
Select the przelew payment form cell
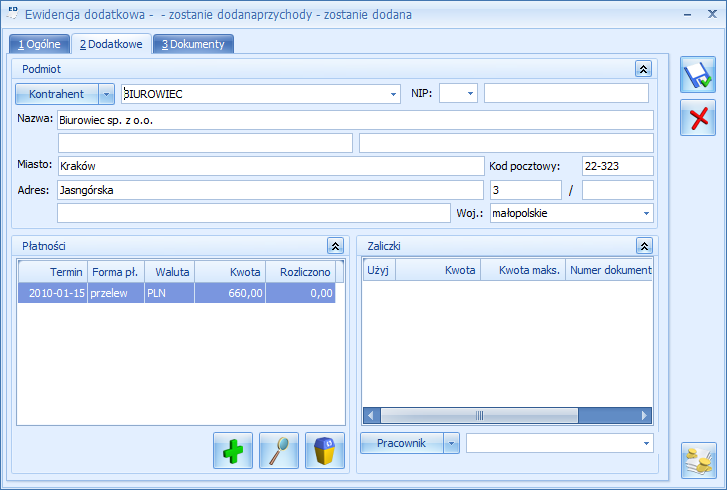(x=116, y=293)
